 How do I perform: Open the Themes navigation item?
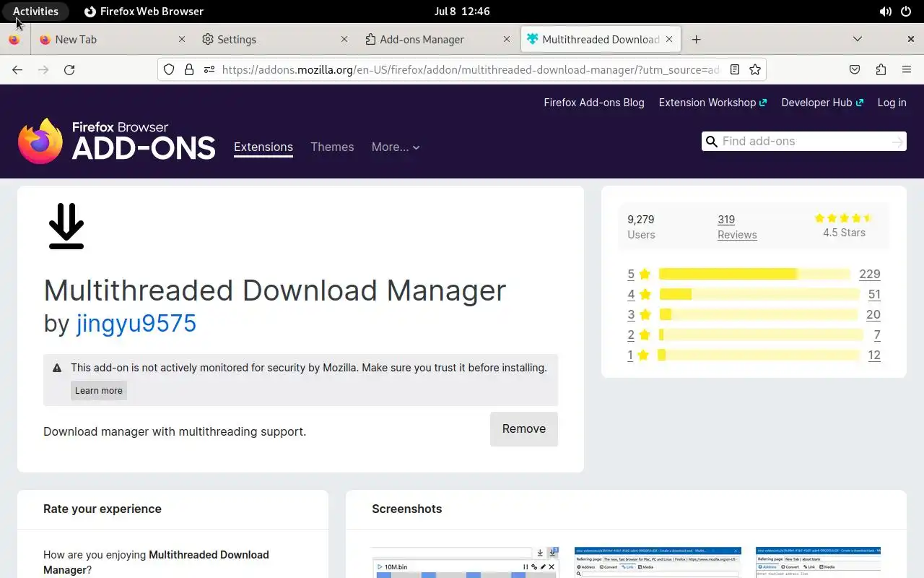click(x=332, y=147)
